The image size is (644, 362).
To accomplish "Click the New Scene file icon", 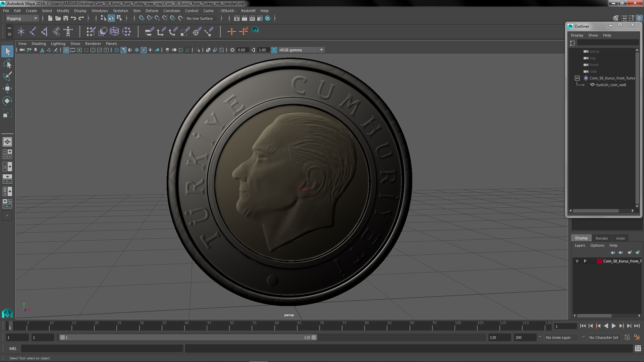I will click(x=50, y=18).
